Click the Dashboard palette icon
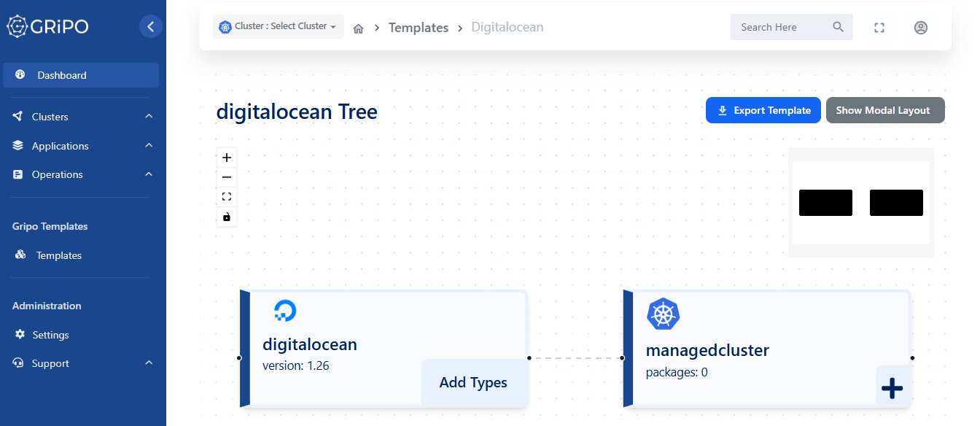 click(x=20, y=74)
